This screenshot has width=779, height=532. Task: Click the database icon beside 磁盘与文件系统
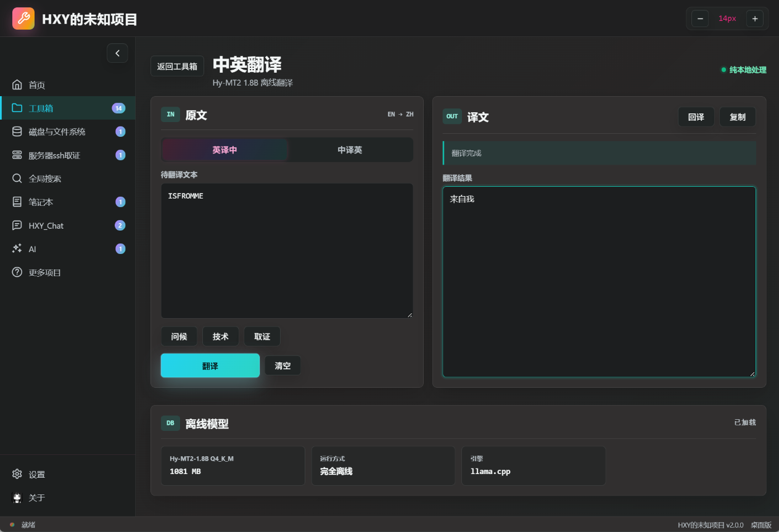pyautogui.click(x=17, y=131)
